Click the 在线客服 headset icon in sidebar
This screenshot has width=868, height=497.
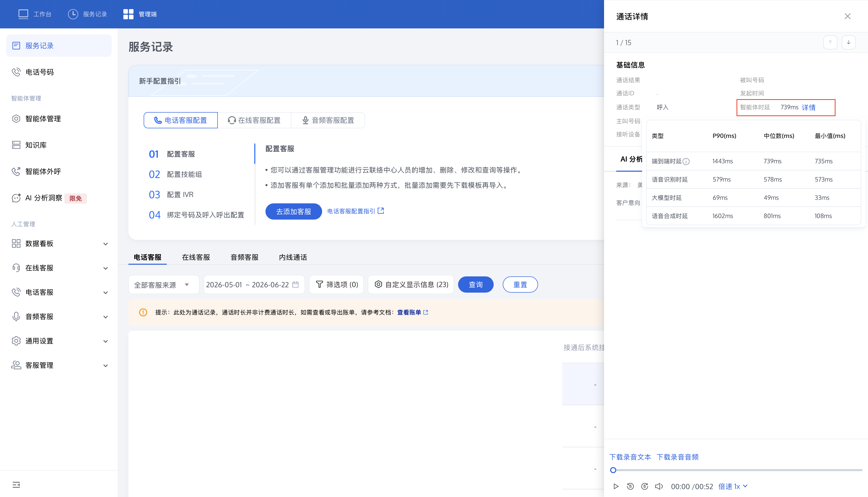point(16,268)
